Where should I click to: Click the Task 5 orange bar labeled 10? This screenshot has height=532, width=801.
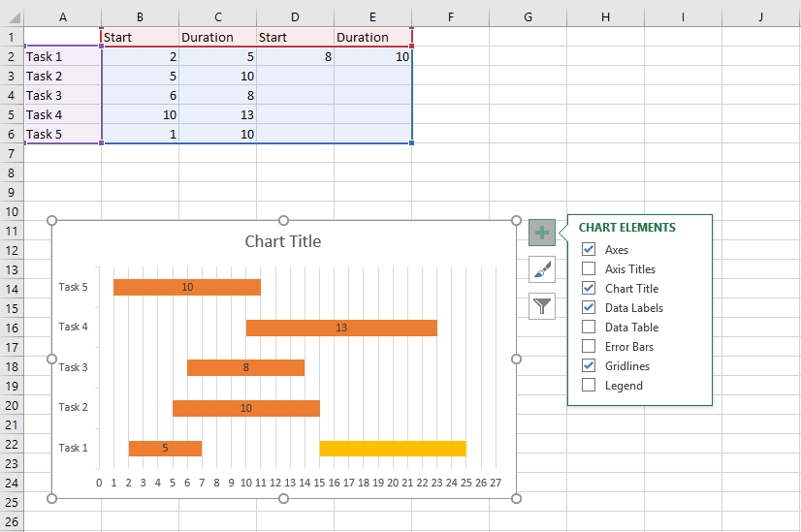coord(187,287)
